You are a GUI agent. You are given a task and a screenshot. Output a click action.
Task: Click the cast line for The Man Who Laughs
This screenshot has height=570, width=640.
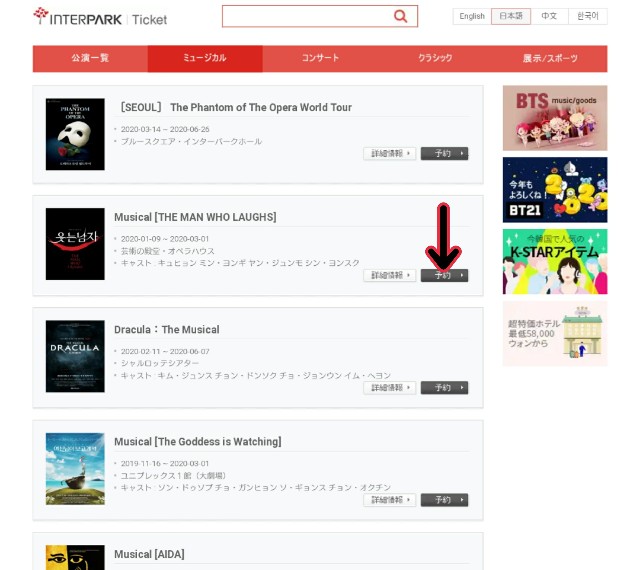point(240,263)
